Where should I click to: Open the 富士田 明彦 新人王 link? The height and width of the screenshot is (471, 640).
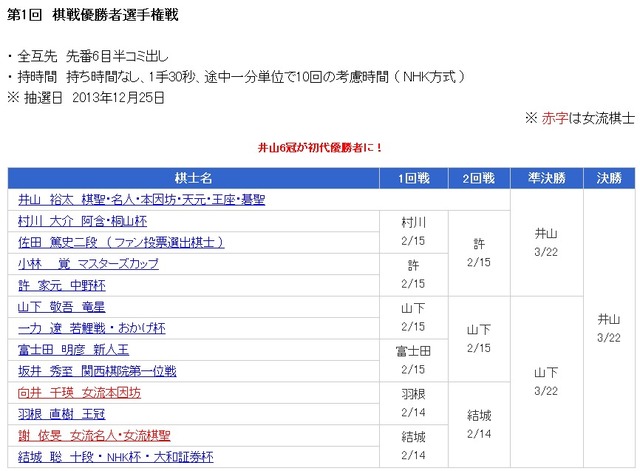pyautogui.click(x=73, y=350)
